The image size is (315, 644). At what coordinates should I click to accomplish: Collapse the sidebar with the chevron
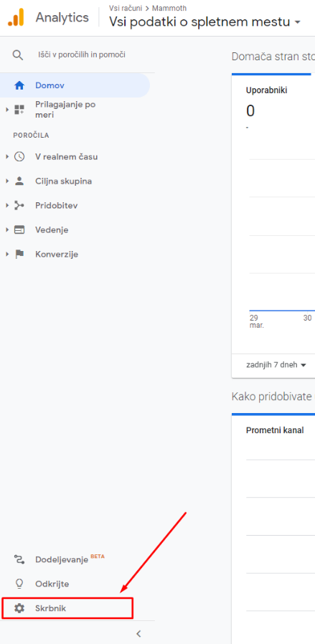pos(138,633)
